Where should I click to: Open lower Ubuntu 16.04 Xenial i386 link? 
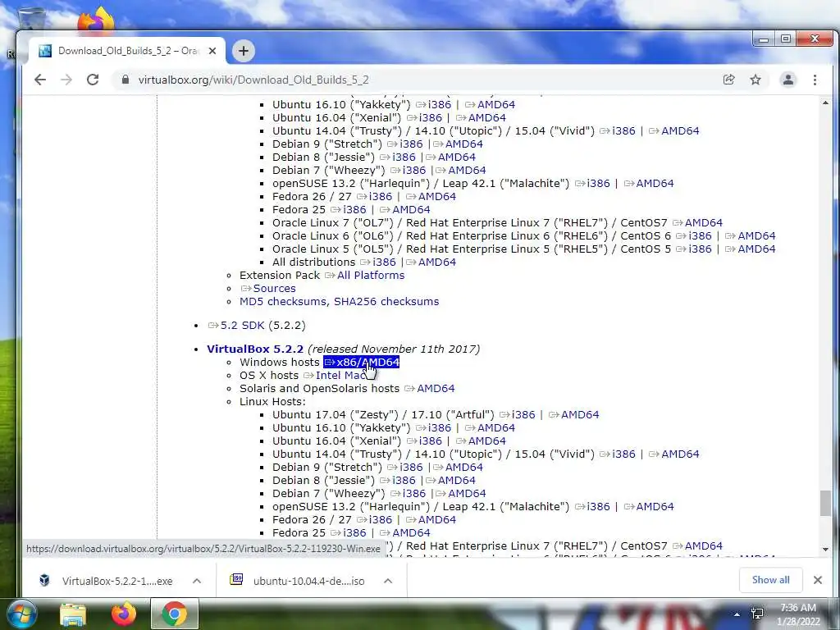tap(425, 441)
